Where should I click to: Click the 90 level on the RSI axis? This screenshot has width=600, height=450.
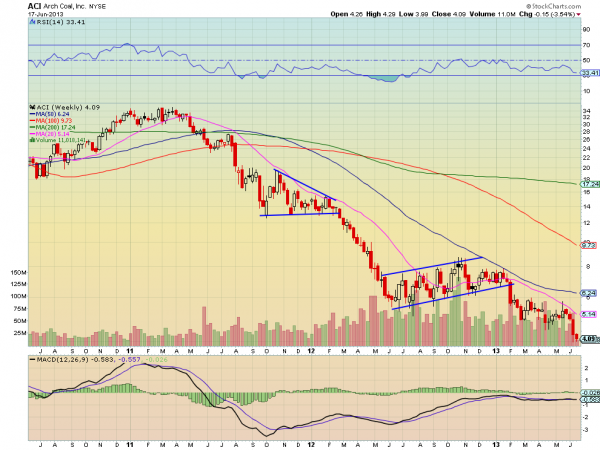coord(586,30)
